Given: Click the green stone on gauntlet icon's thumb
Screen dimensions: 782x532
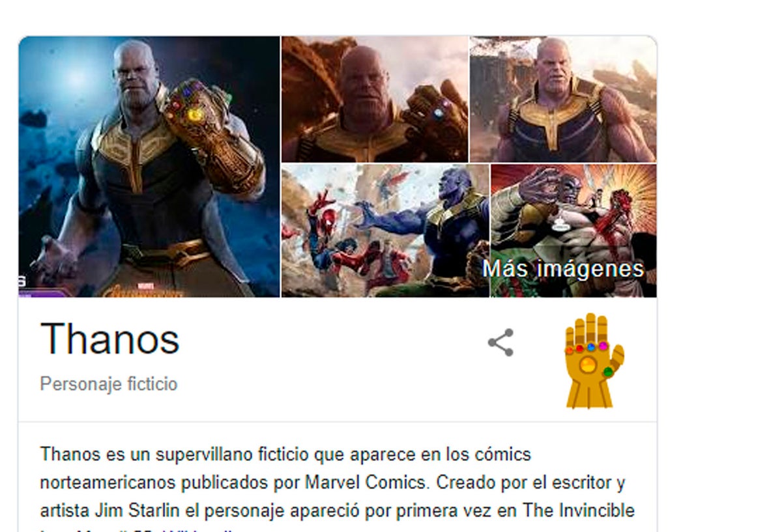Looking at the screenshot, I should (x=608, y=371).
